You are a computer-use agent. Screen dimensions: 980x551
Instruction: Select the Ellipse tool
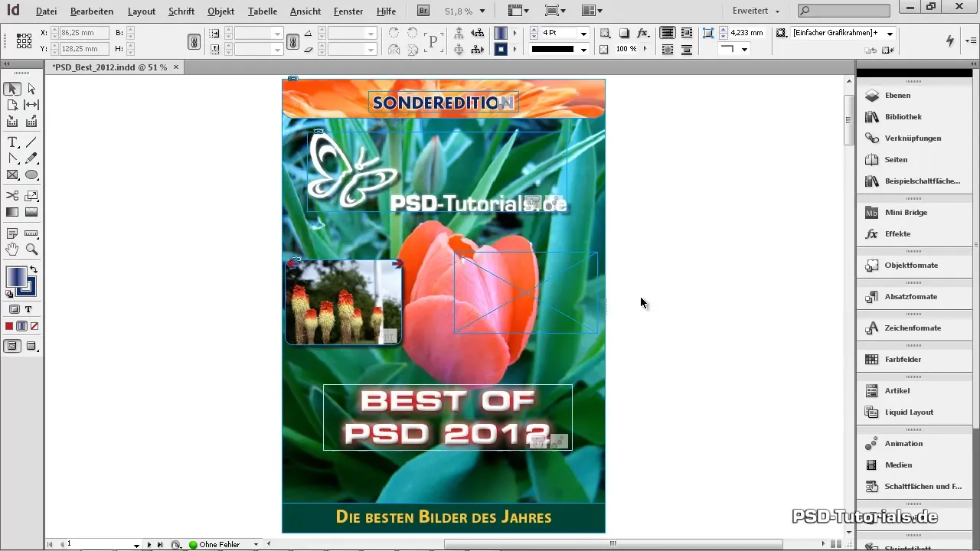[31, 174]
